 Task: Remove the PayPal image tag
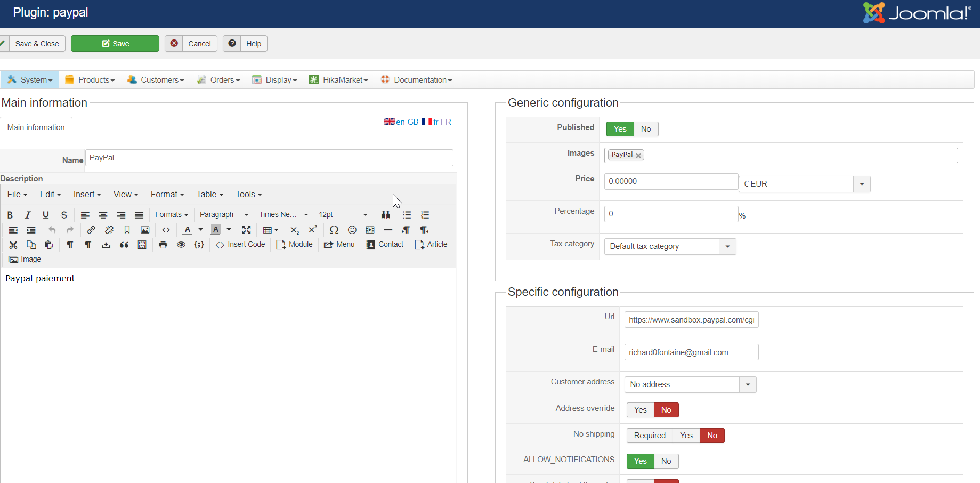[638, 156]
